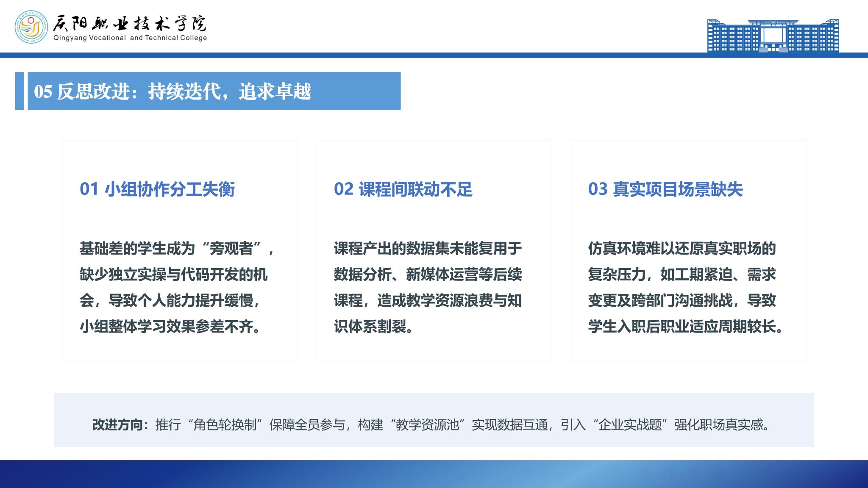Screen dimensions: 868x488
Task: Click the line 小组整体学习效果参差不齐
Action: pyautogui.click(x=170, y=326)
